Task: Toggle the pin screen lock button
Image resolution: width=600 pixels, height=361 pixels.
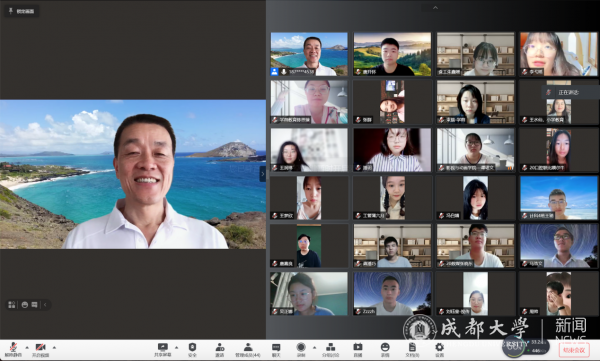Action: [21, 11]
